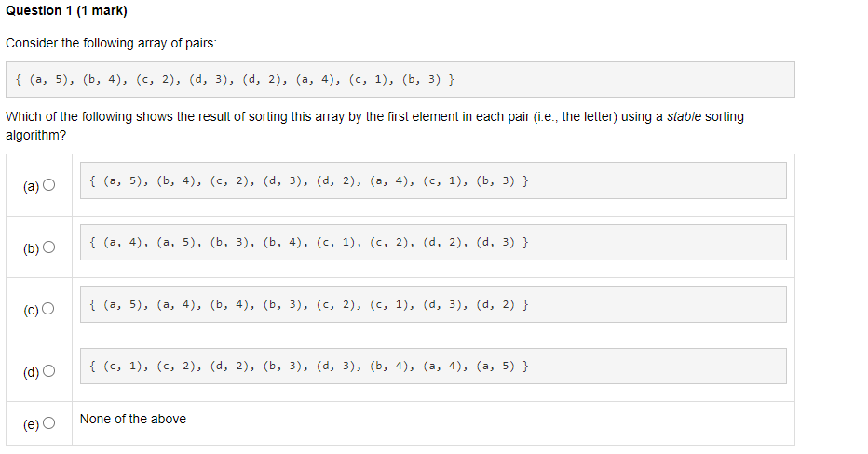Click the italic word "stable"
The height and width of the screenshot is (454, 868).
pyautogui.click(x=684, y=116)
